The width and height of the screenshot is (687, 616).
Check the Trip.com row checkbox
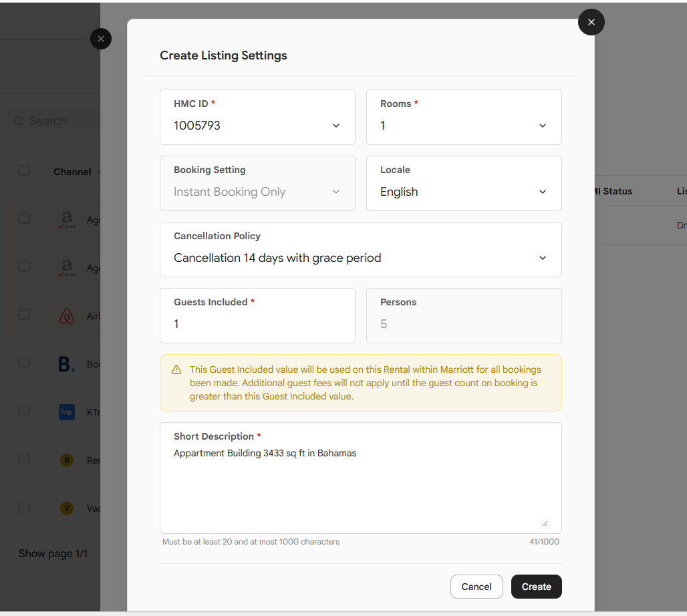pos(24,411)
